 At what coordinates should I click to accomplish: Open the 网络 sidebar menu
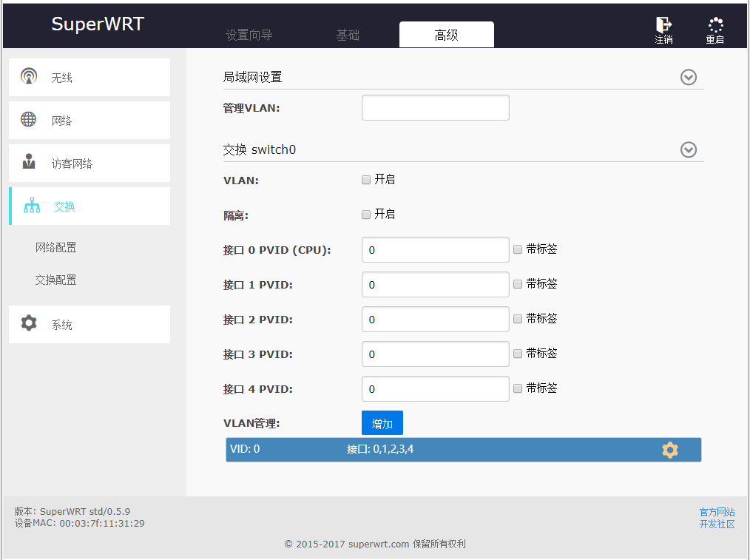pos(89,120)
